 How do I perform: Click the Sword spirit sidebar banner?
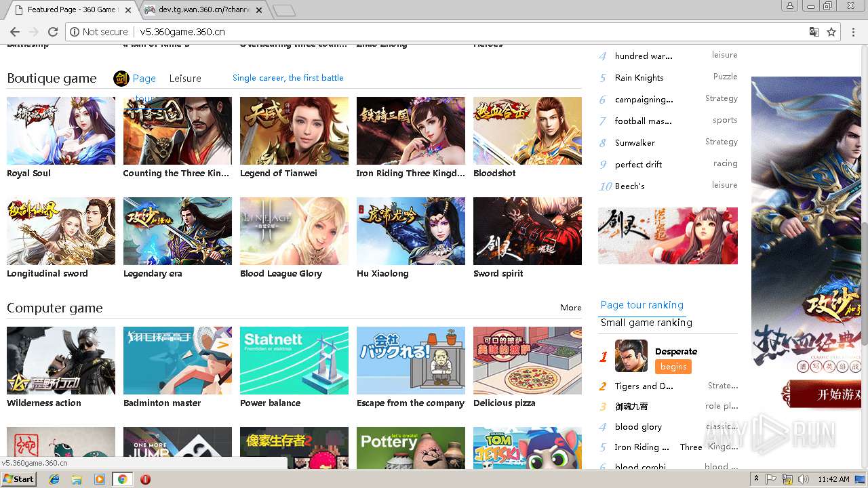[668, 236]
